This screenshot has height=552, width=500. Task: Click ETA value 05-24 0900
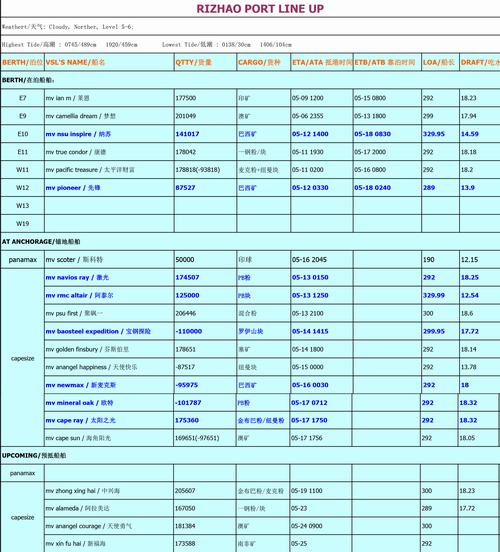[x=307, y=526]
